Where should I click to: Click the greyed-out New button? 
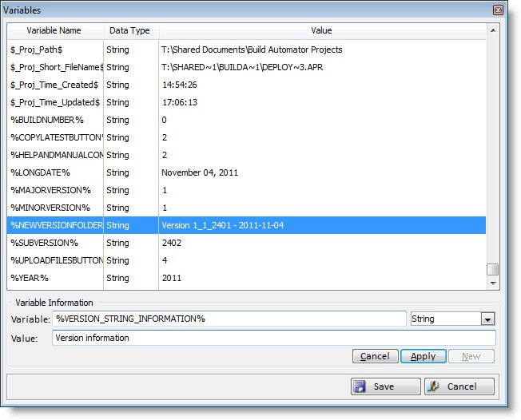[471, 356]
